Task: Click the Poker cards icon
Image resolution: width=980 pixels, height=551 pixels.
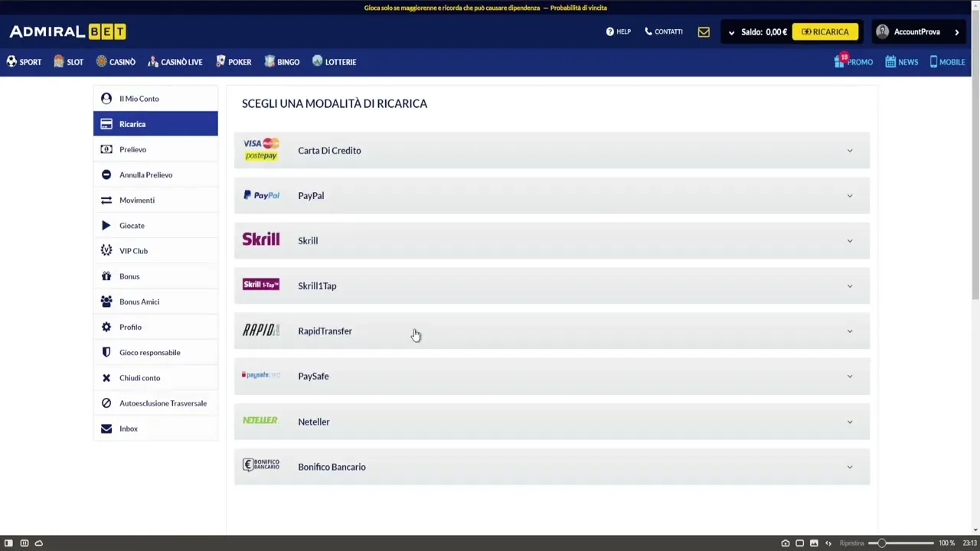Action: click(220, 61)
